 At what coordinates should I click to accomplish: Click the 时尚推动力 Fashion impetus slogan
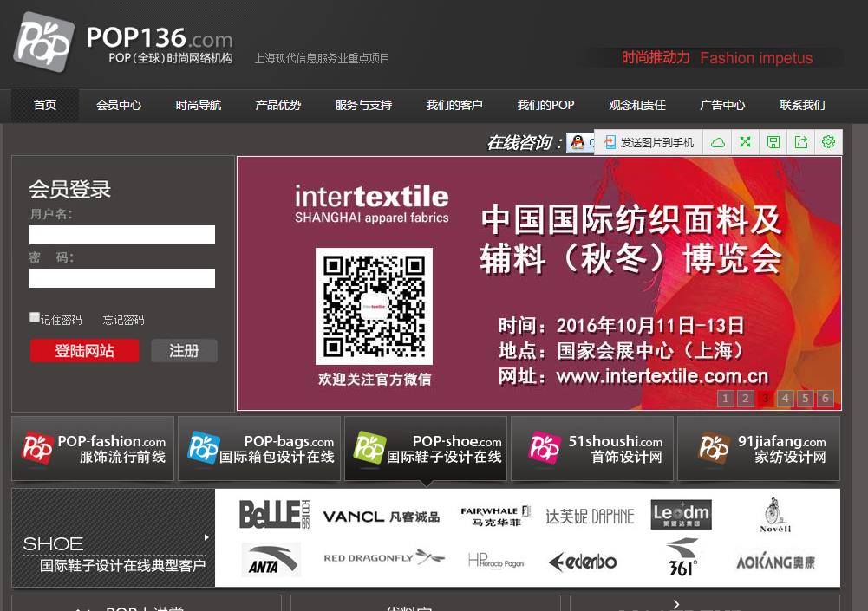pos(717,57)
